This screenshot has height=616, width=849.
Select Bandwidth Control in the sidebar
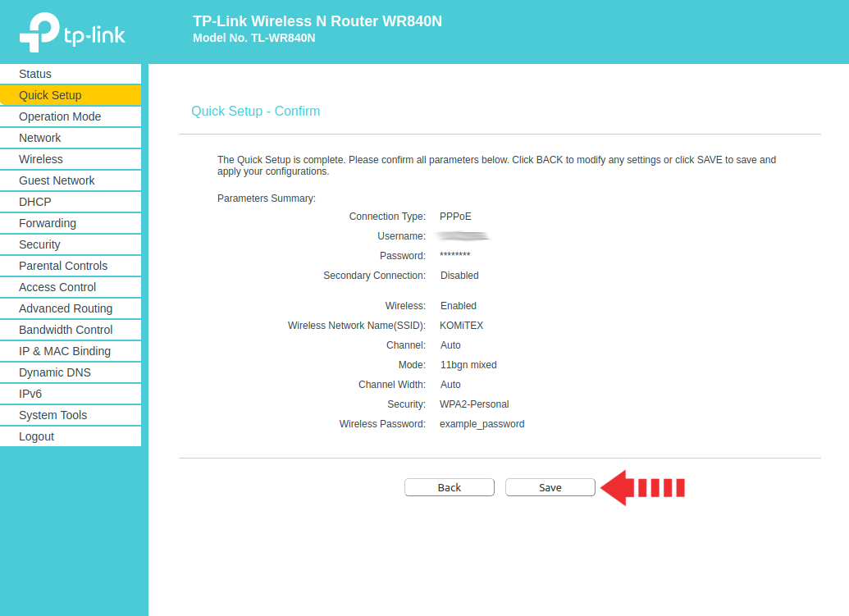(x=71, y=330)
